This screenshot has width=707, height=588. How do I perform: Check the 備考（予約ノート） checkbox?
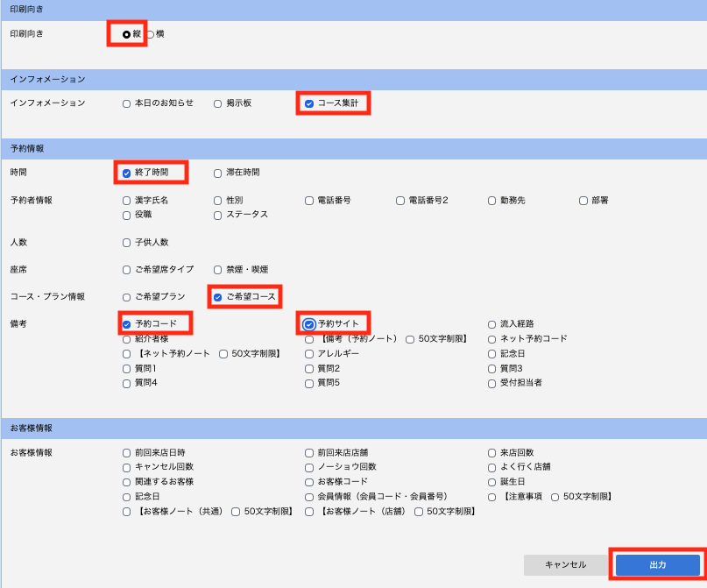tap(309, 339)
